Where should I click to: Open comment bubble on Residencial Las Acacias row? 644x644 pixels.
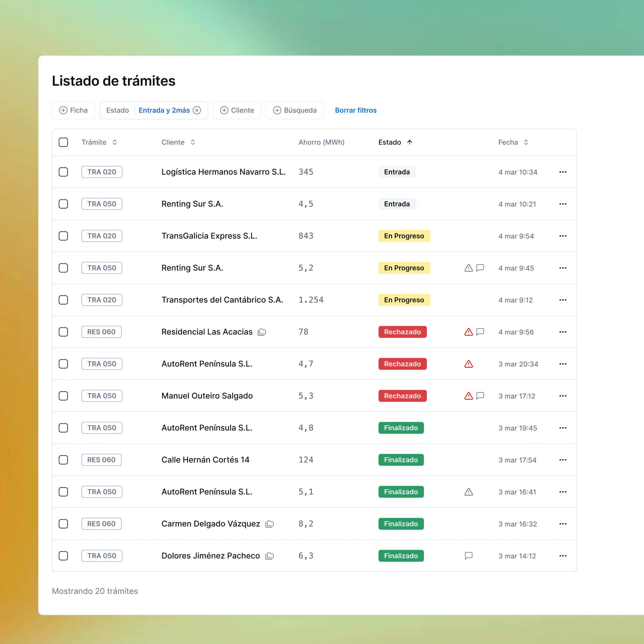click(x=480, y=332)
